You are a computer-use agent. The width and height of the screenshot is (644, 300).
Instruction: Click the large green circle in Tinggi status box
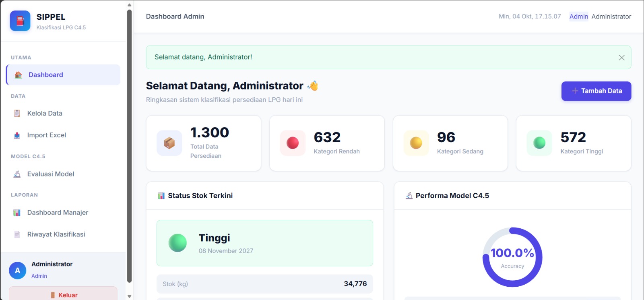click(178, 243)
